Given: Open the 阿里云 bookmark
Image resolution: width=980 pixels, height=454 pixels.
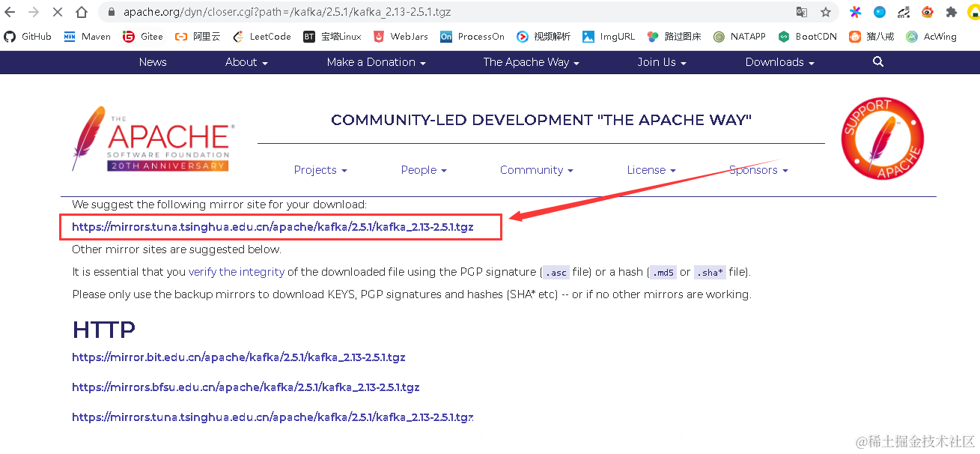Looking at the screenshot, I should point(198,36).
